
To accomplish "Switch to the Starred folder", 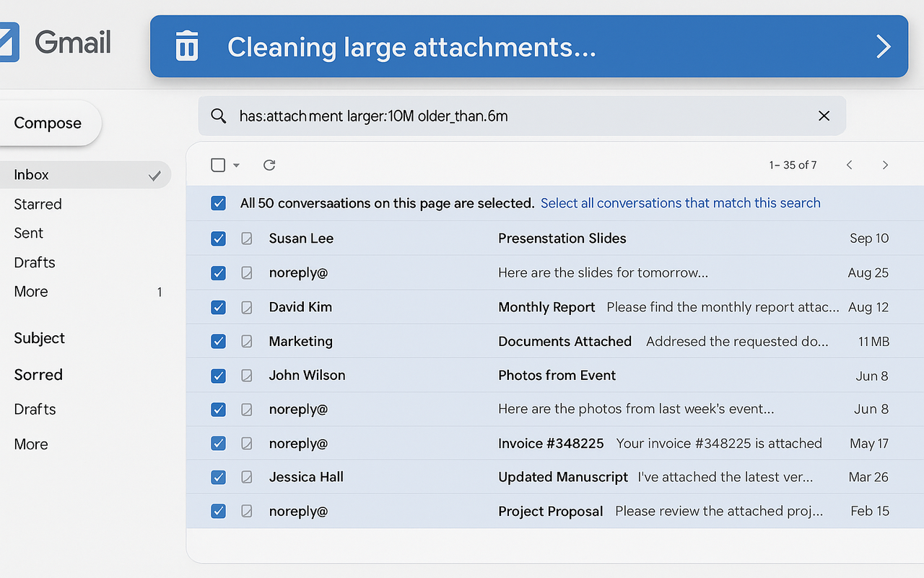I will 37,204.
